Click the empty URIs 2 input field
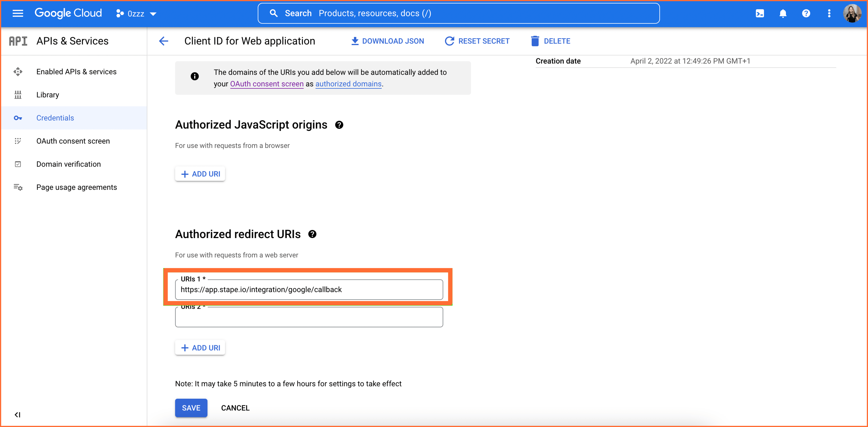Viewport: 868px width, 427px height. coord(309,317)
